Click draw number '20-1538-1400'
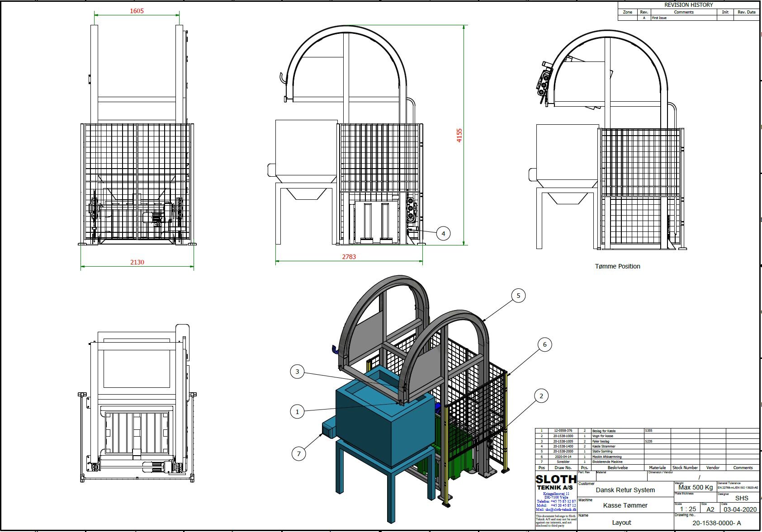 coord(563,446)
